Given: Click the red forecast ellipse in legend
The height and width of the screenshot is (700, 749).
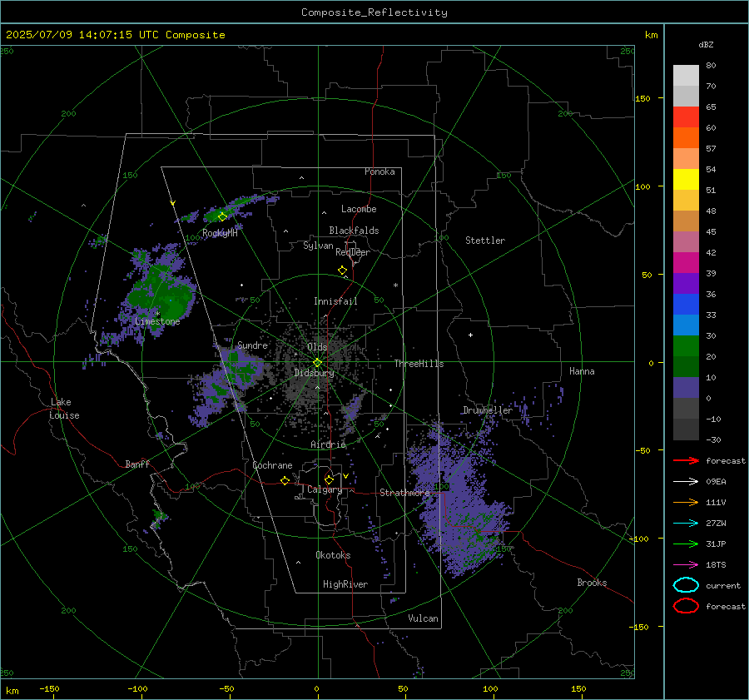Looking at the screenshot, I should click(686, 606).
